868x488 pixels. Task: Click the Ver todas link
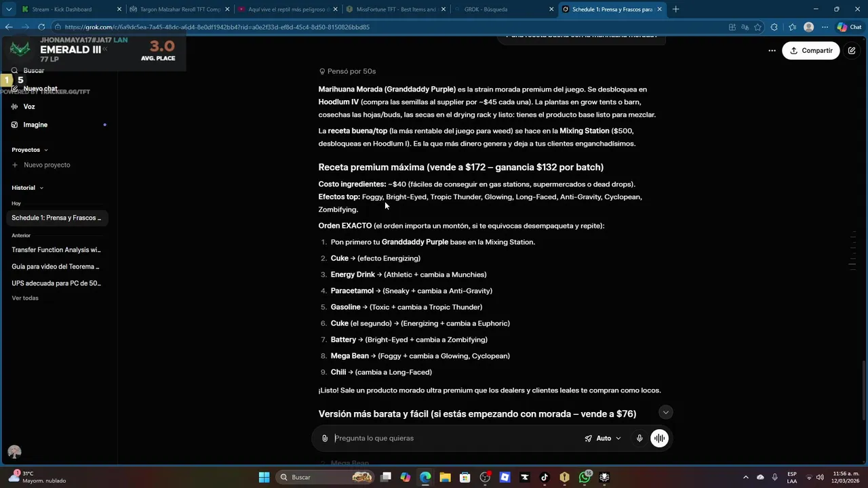25,298
